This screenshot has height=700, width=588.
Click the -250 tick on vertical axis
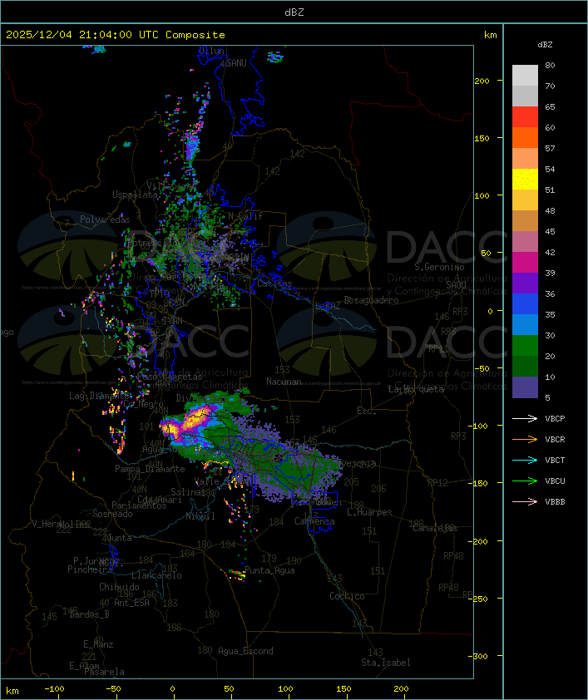pyautogui.click(x=480, y=599)
